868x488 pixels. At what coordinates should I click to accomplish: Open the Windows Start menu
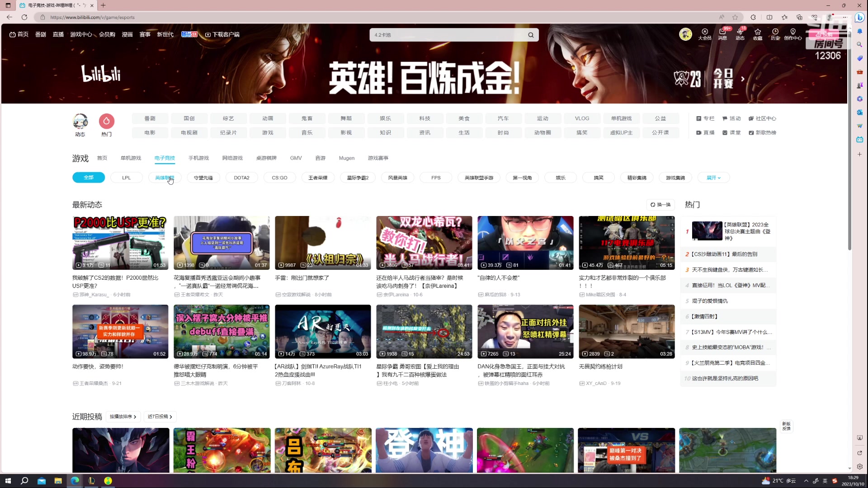click(x=8, y=481)
